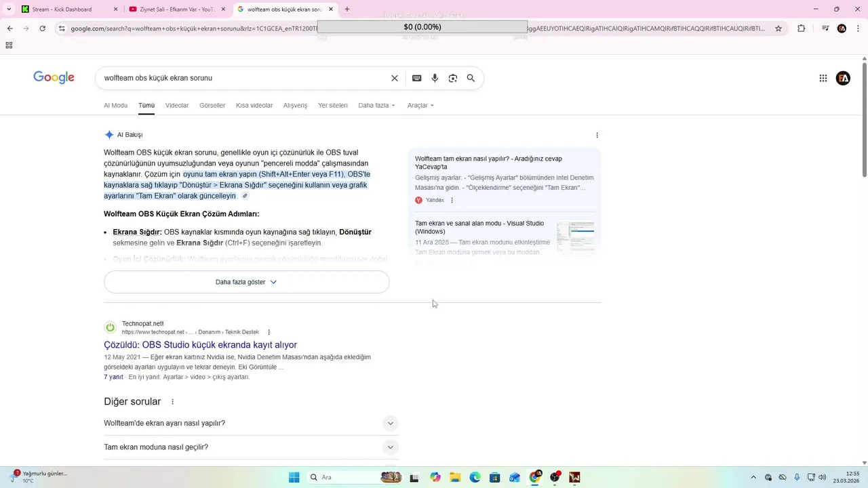The image size is (868, 488).
Task: Select the Kısa videolar search tab
Action: tap(254, 105)
